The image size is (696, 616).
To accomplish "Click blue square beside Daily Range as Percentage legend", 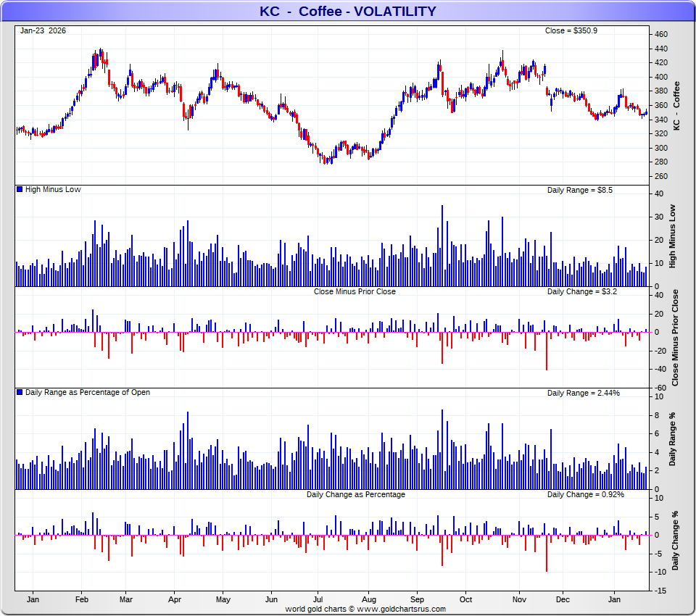I will pyautogui.click(x=20, y=393).
